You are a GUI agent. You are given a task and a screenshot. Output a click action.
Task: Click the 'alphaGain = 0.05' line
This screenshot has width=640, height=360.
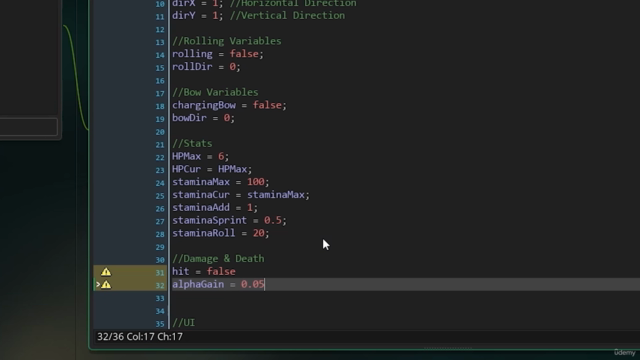click(x=218, y=284)
